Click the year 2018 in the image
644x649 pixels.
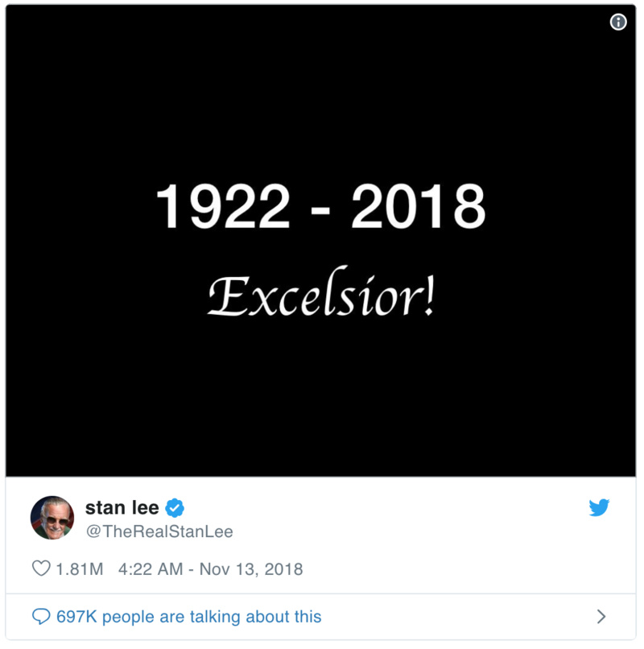pos(418,207)
